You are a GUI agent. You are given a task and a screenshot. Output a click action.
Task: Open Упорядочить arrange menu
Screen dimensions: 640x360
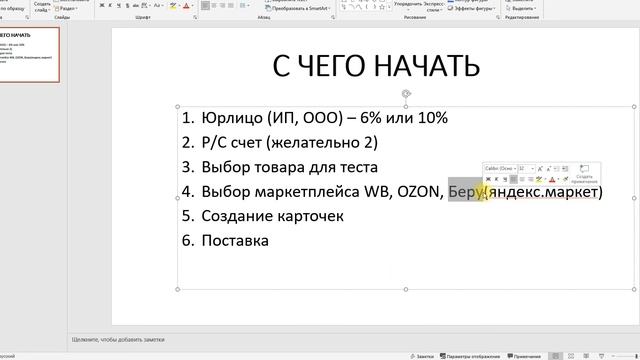(407, 6)
